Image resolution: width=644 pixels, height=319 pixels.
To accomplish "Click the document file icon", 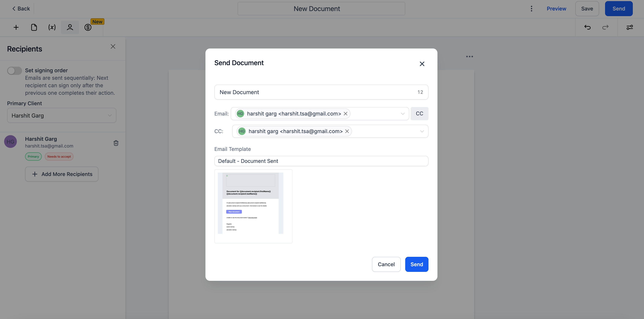I will click(34, 27).
